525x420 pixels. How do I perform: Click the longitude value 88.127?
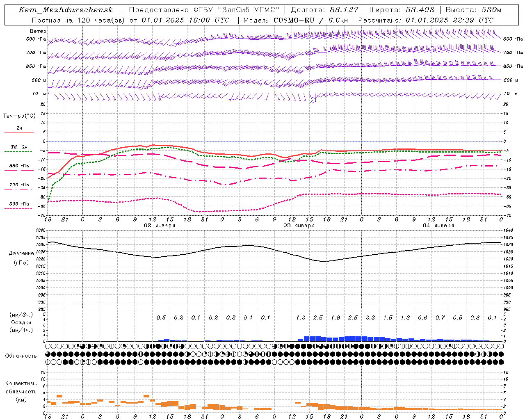[x=344, y=10]
